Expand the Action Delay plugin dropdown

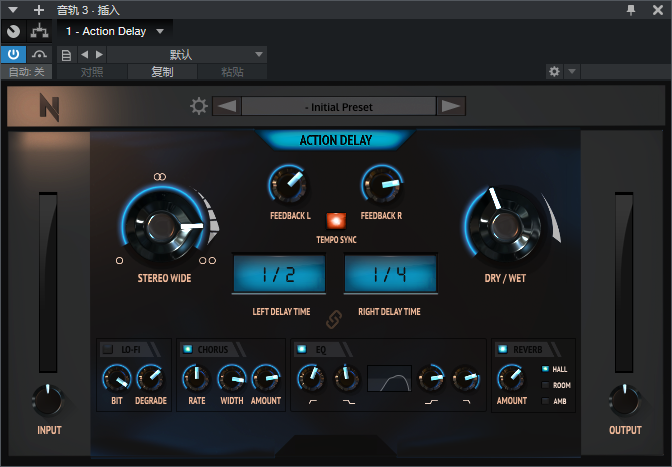pyautogui.click(x=160, y=31)
